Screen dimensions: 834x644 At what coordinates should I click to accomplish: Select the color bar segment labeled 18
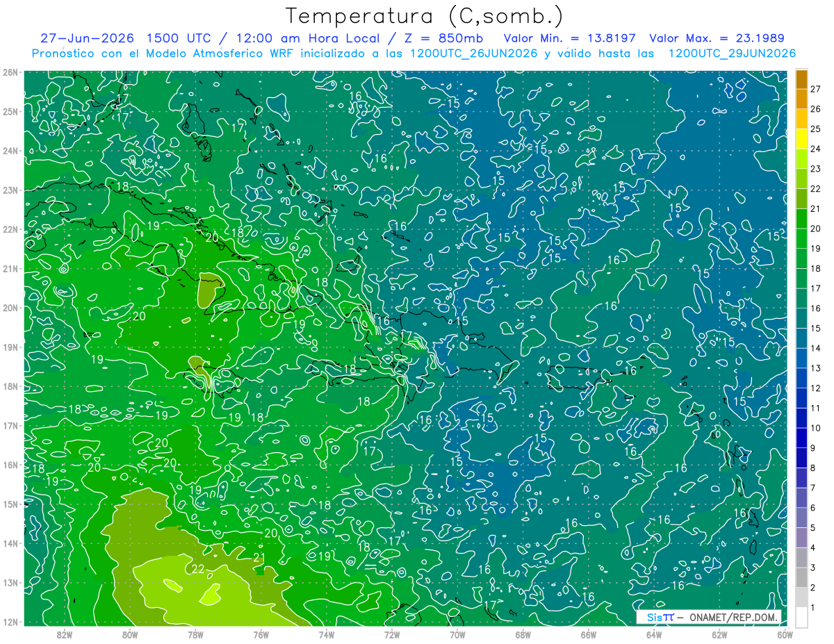tap(801, 258)
